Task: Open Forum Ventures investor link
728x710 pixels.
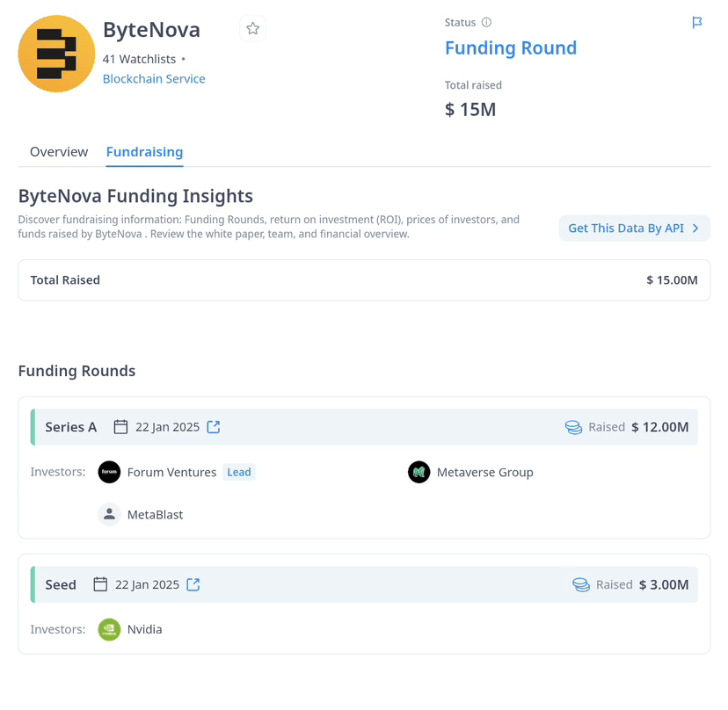Action: 171,473
